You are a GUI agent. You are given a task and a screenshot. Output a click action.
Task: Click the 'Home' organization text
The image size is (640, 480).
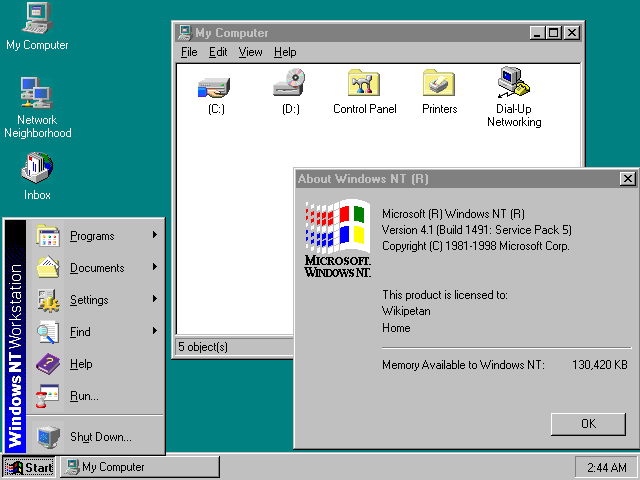(x=396, y=328)
